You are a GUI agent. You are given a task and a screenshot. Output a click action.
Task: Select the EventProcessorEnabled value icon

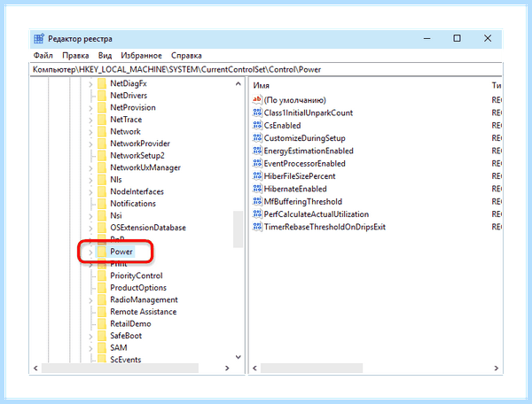[x=257, y=163]
